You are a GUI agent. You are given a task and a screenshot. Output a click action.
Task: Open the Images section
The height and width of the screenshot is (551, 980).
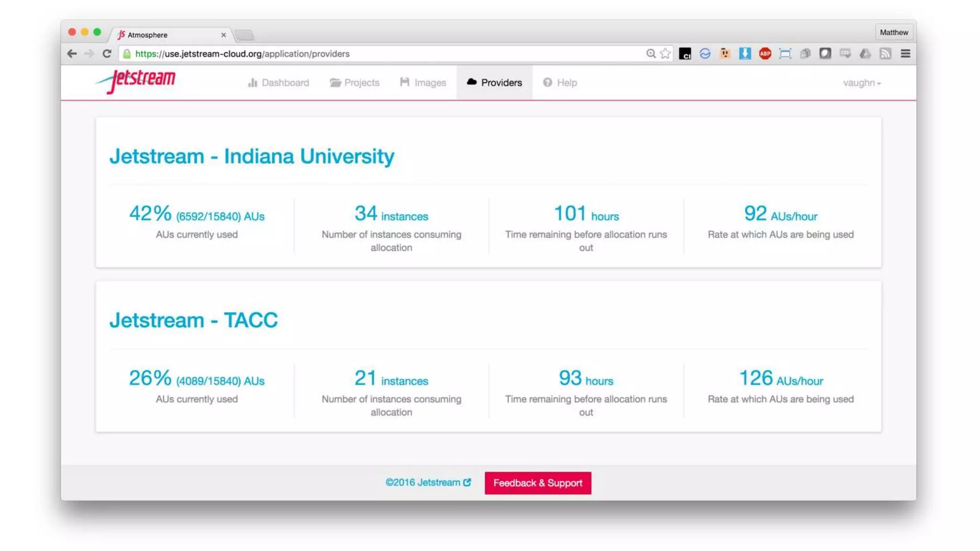pos(423,83)
